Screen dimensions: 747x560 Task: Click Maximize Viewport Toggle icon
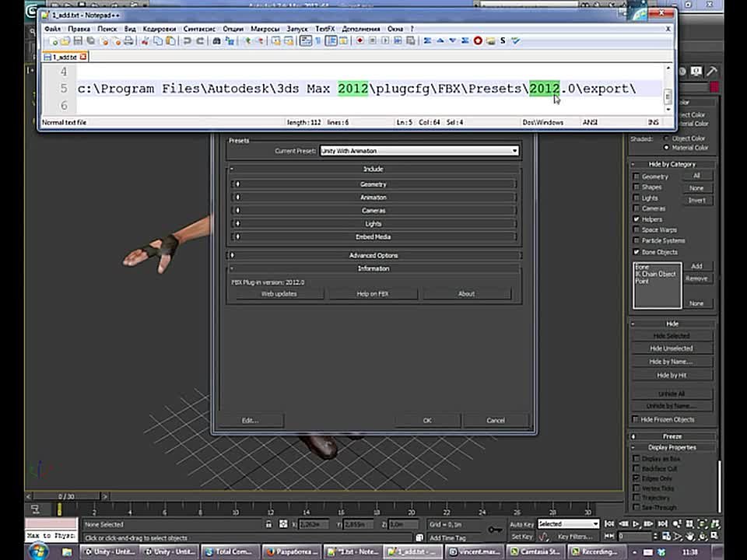point(714,536)
